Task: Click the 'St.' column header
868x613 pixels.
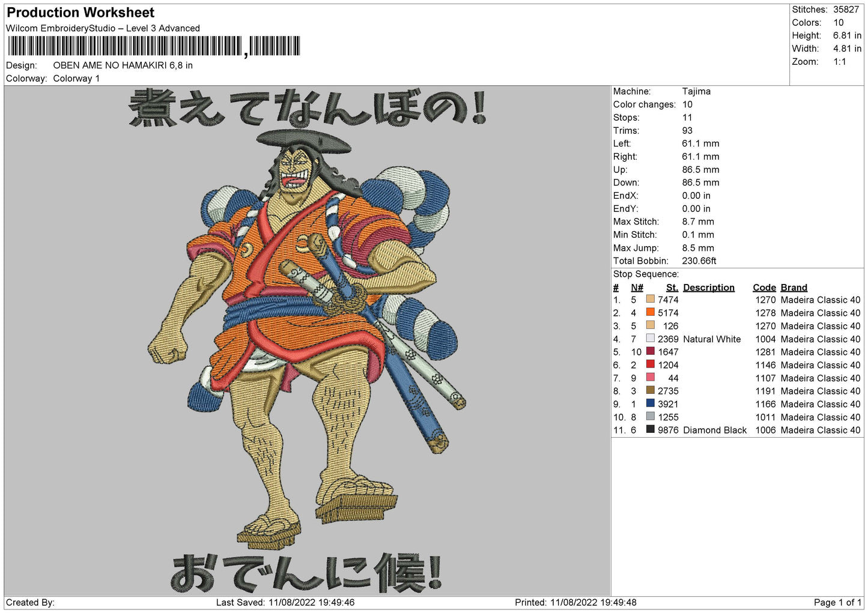Action: (672, 288)
